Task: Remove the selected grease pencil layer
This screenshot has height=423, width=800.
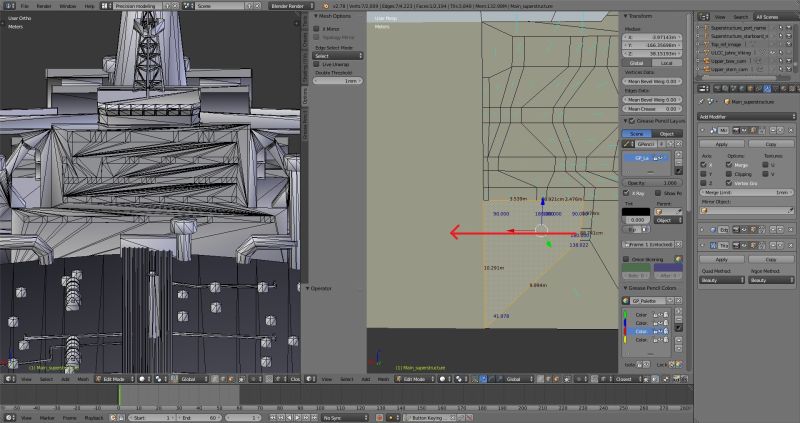Action: (x=679, y=162)
